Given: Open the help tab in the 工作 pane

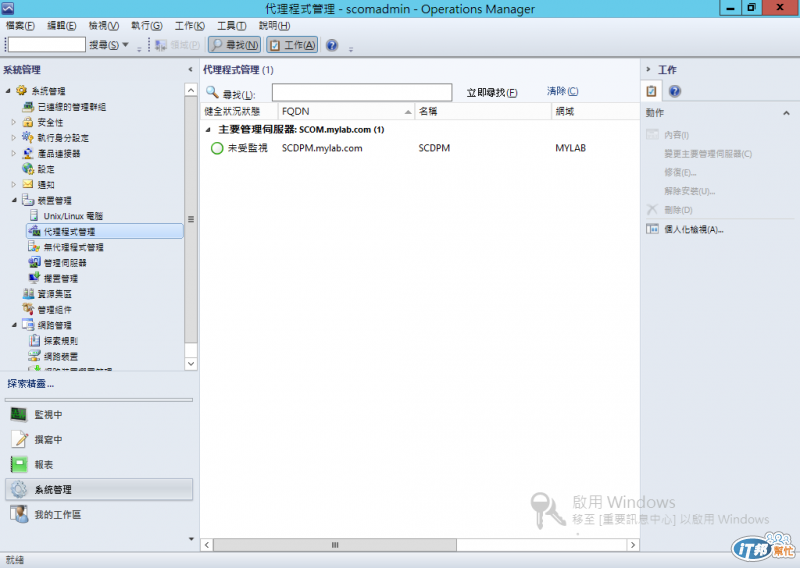Looking at the screenshot, I should [674, 91].
